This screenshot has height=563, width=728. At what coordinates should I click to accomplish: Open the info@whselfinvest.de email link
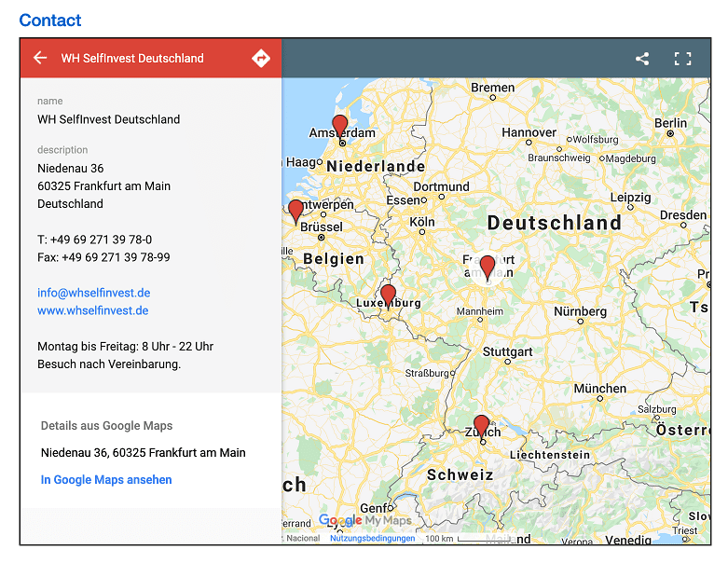[94, 293]
